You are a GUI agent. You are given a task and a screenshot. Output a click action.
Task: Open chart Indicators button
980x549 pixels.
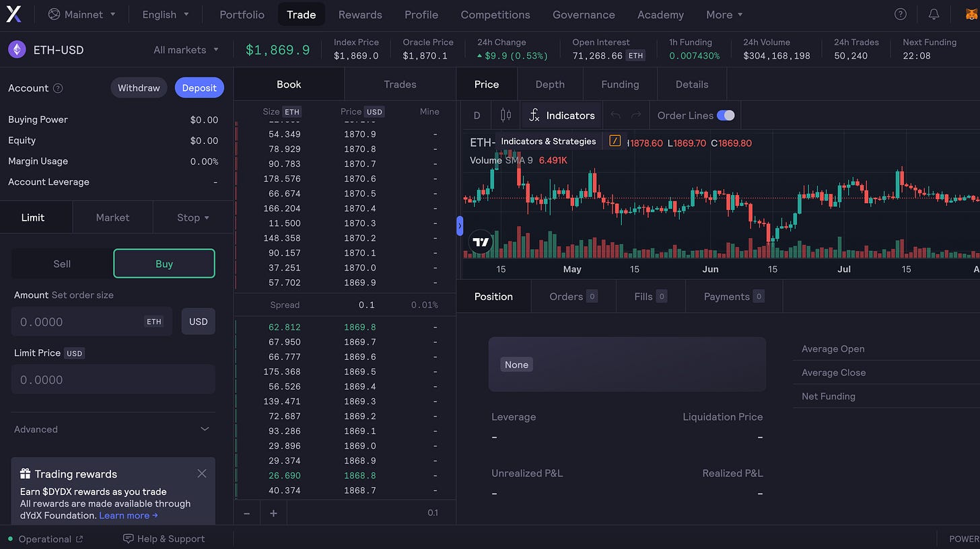[x=562, y=115]
